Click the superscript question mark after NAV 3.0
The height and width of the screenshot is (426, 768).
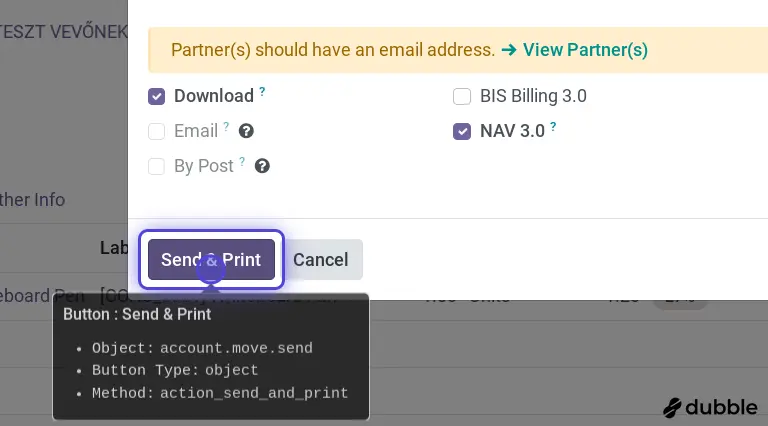[553, 126]
